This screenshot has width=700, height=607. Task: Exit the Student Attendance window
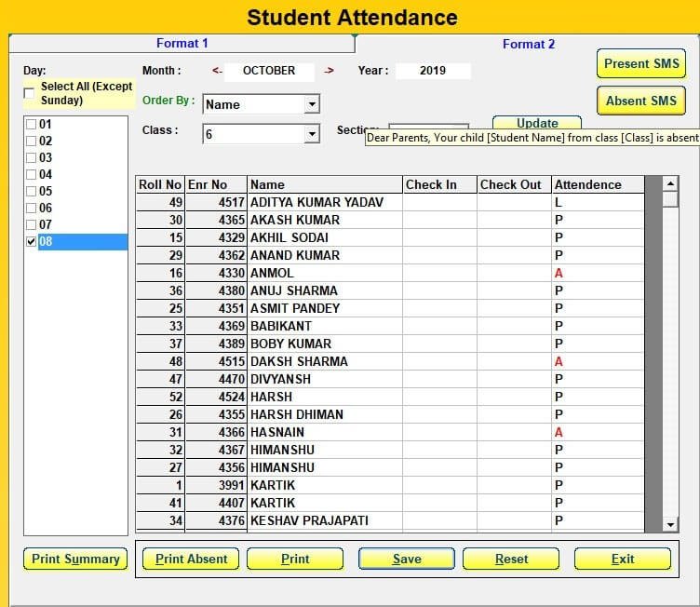(x=623, y=559)
